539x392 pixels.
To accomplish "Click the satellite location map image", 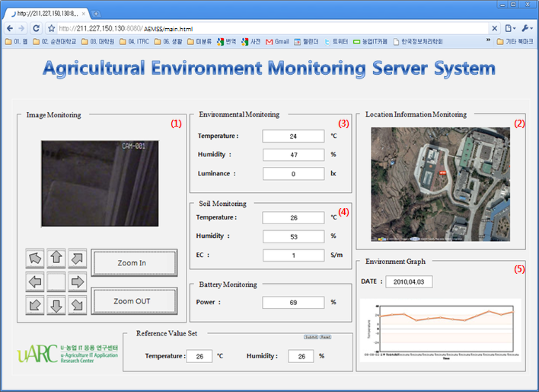I will [x=440, y=184].
